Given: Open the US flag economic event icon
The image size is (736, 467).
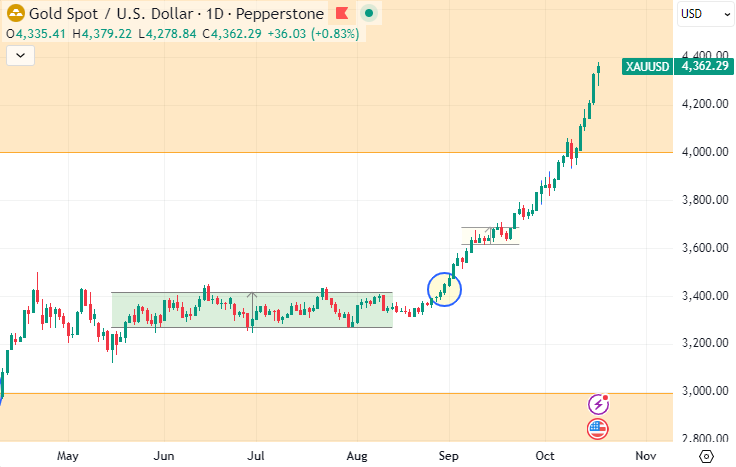Looking at the screenshot, I should click(597, 429).
